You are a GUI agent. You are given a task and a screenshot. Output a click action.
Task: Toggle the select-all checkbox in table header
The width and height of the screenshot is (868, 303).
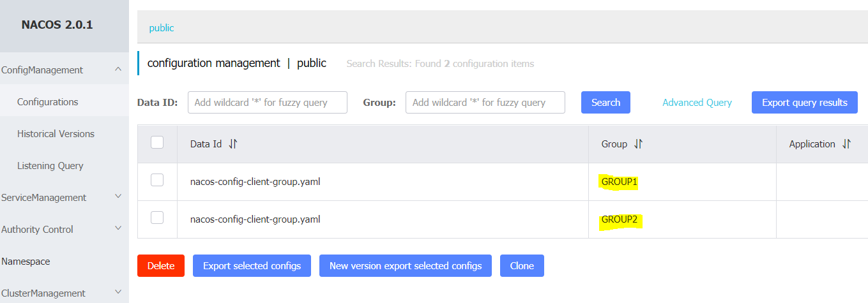click(x=157, y=142)
